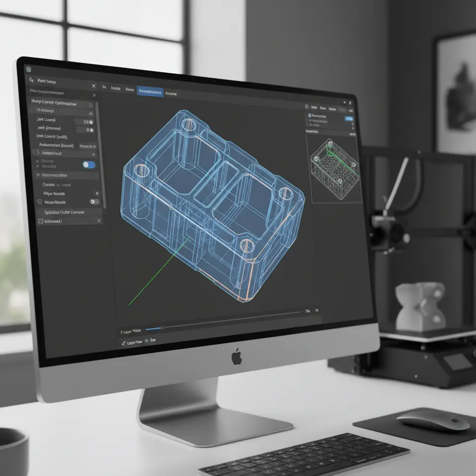Screen dimensions: 476x476
Task: Open the third 'Toomos' tab in the right panel
Action: [x=332, y=109]
